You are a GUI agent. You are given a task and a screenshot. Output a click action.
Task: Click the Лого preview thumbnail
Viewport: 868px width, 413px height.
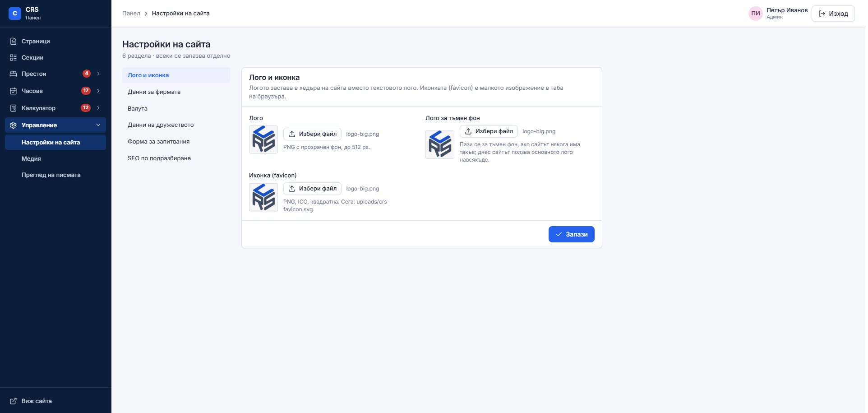click(263, 139)
